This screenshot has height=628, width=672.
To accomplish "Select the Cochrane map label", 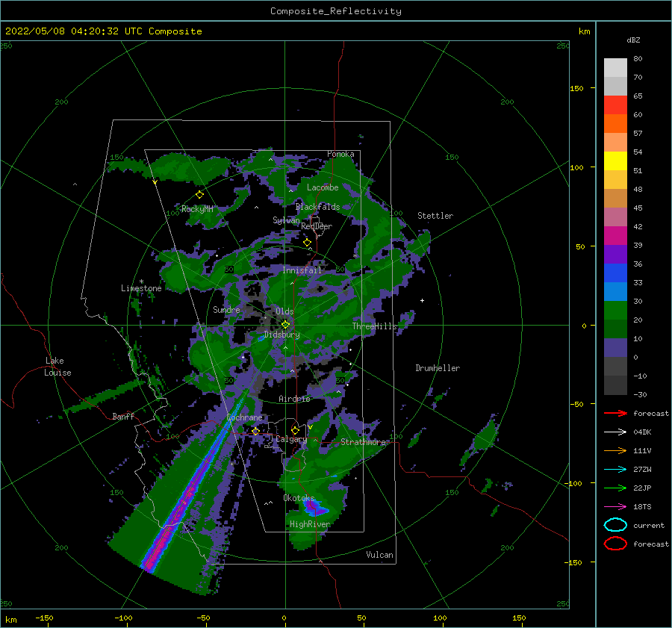I will (x=244, y=417).
